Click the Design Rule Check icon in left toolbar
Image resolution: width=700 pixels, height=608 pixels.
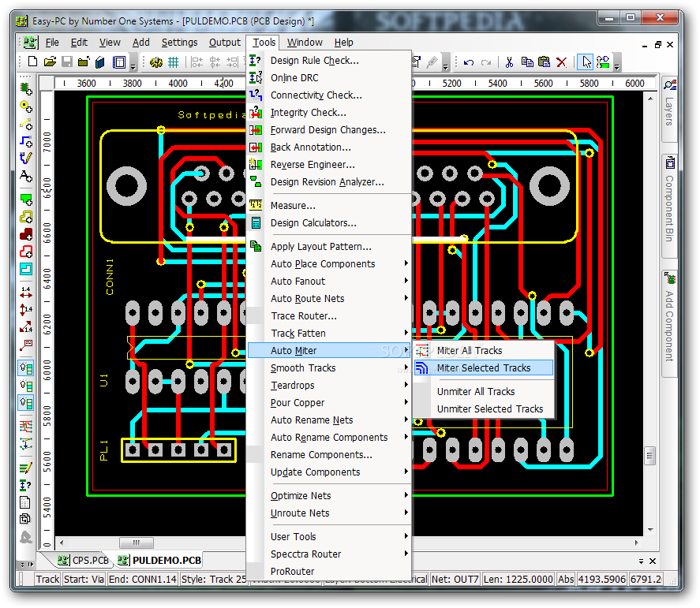click(25, 485)
